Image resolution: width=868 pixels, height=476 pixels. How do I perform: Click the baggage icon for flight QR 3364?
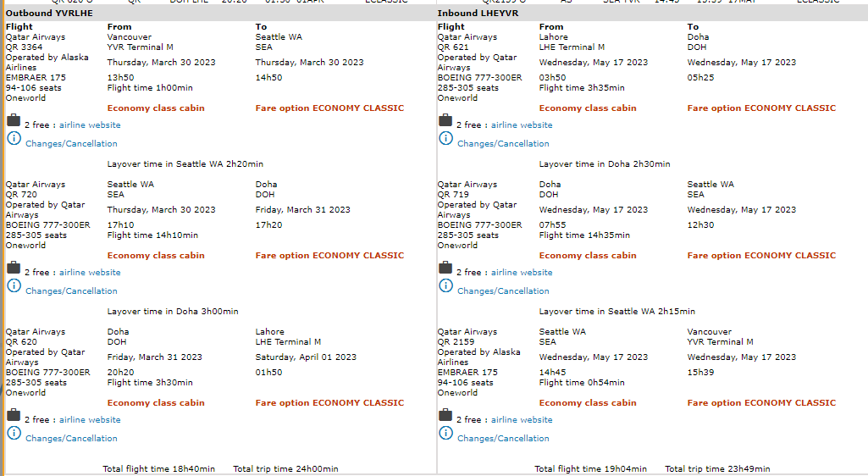coord(14,121)
